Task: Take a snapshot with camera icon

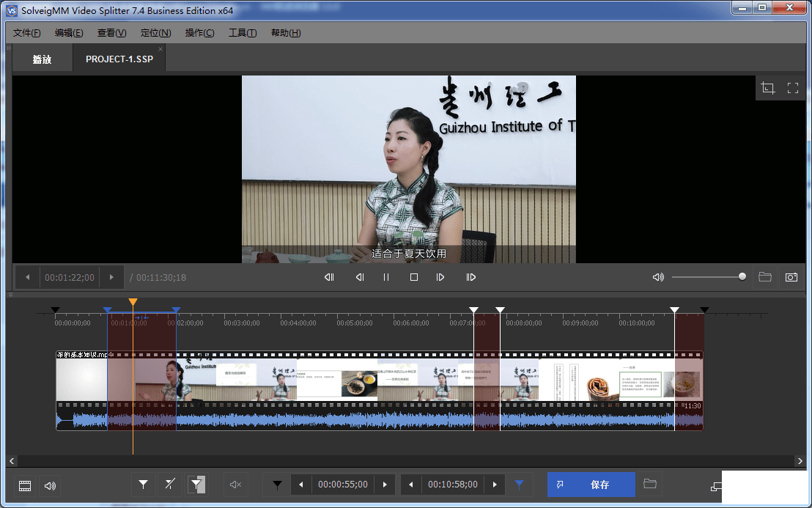Action: pos(791,277)
